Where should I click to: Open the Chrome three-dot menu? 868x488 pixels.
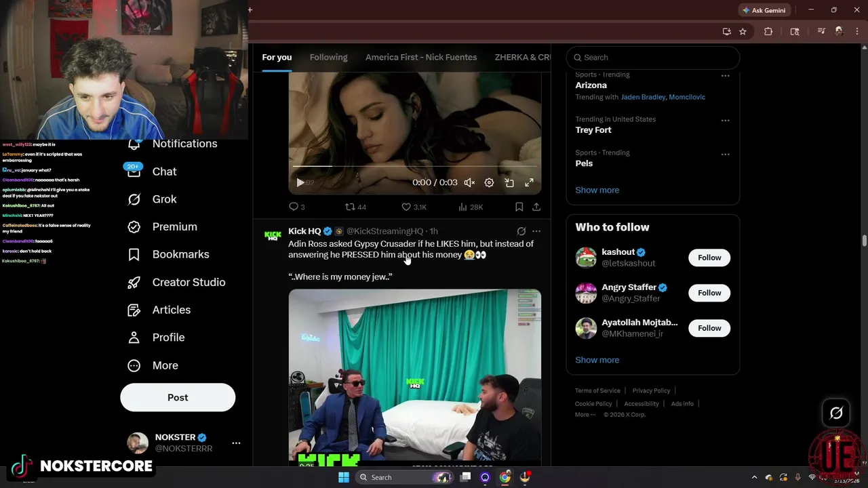click(856, 31)
